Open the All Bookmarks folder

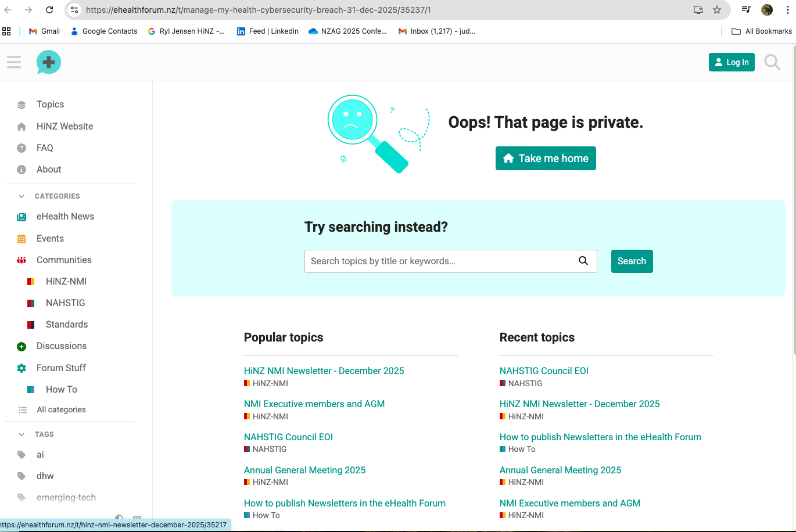[762, 31]
